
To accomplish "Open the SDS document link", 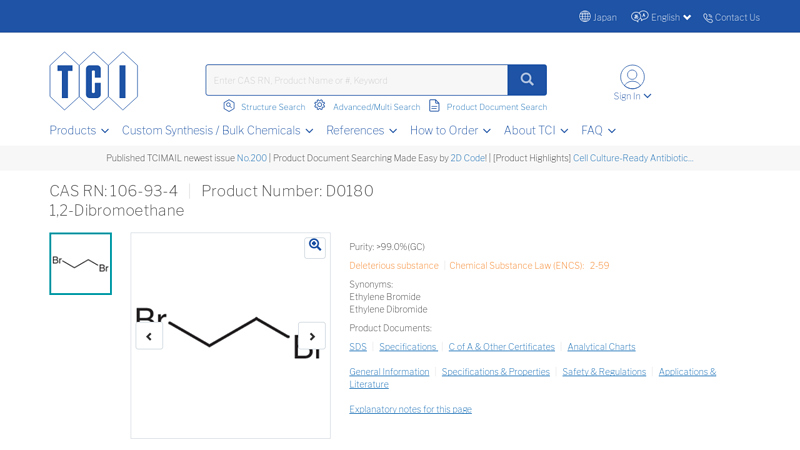I will pyautogui.click(x=358, y=347).
